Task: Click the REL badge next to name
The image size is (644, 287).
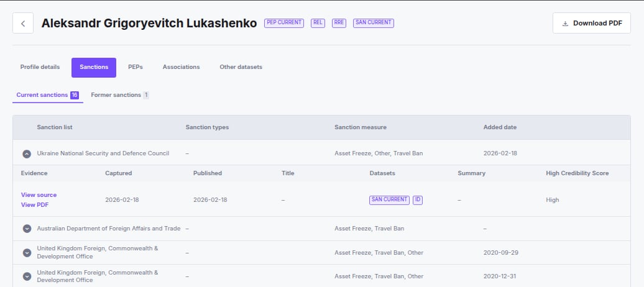Action: tap(318, 23)
